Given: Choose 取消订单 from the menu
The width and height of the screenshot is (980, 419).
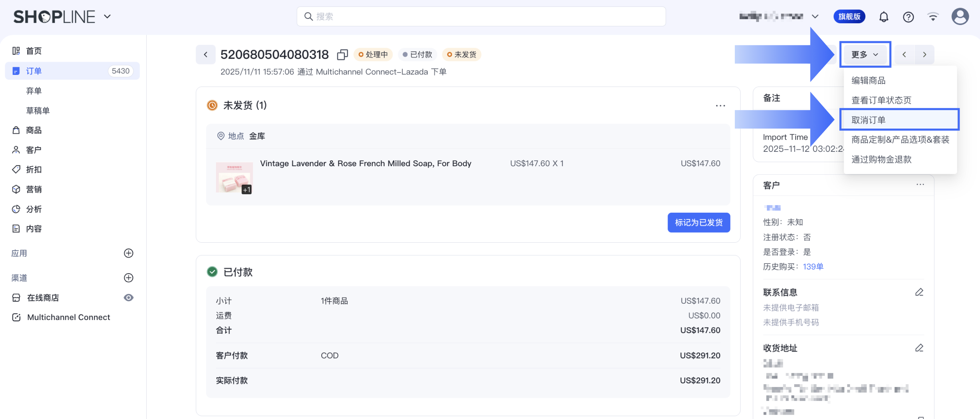Looking at the screenshot, I should click(900, 120).
